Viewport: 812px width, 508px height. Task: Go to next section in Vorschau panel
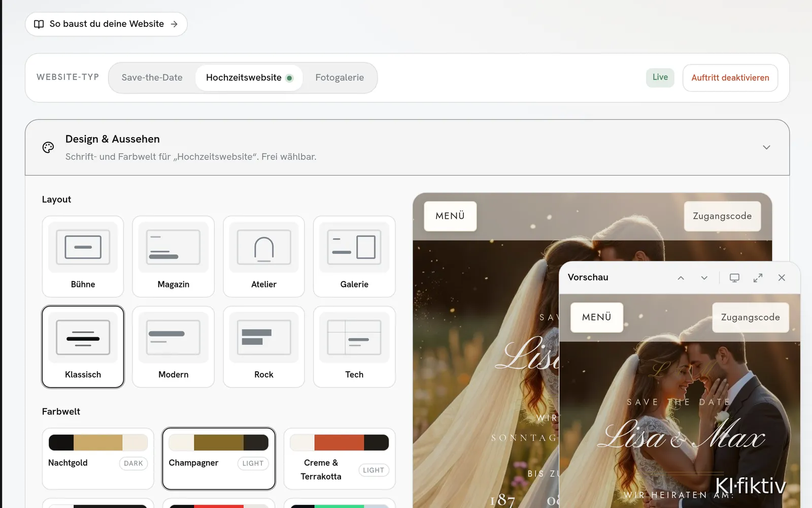pos(704,278)
